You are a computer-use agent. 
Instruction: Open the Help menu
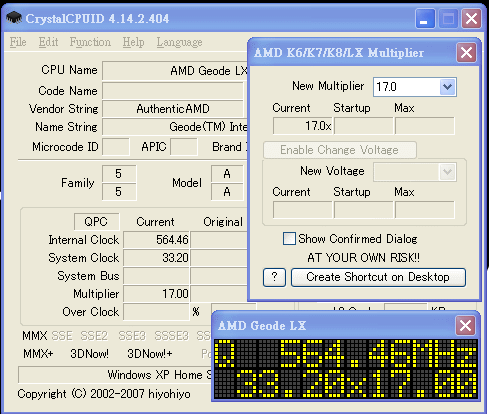(x=133, y=42)
